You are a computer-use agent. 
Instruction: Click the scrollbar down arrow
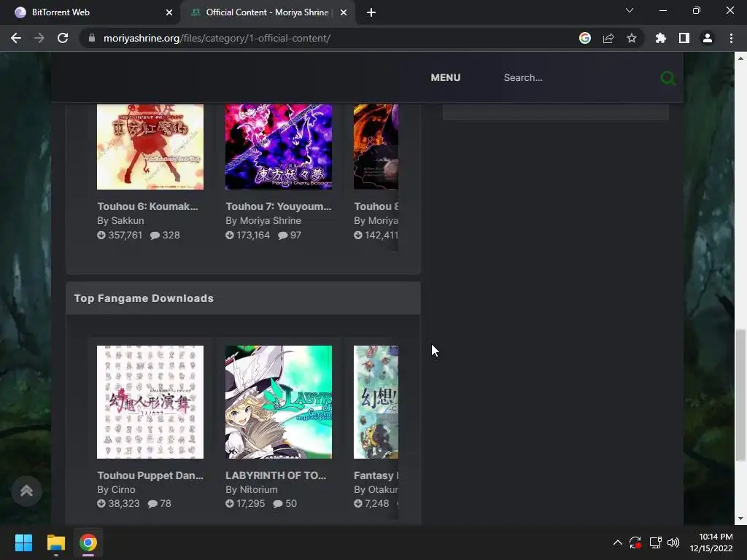(740, 518)
